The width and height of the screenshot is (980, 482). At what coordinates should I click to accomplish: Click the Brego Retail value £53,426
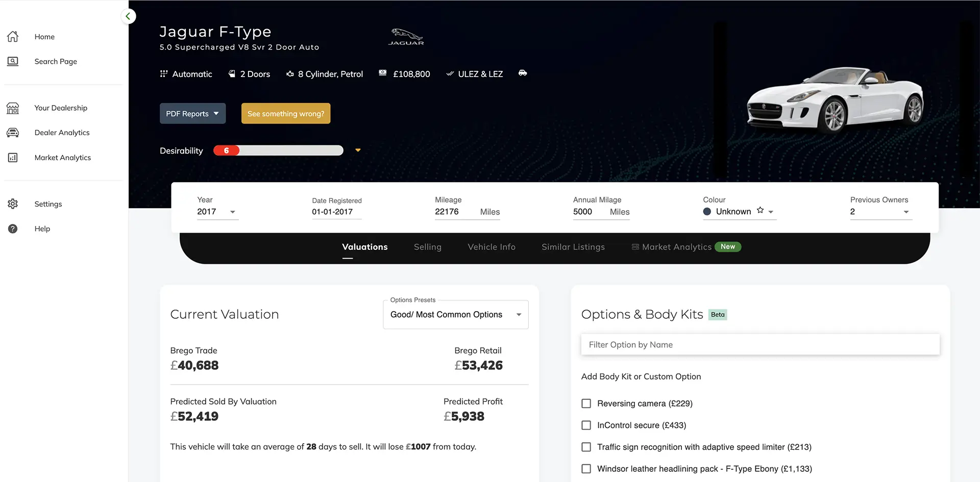tap(478, 366)
